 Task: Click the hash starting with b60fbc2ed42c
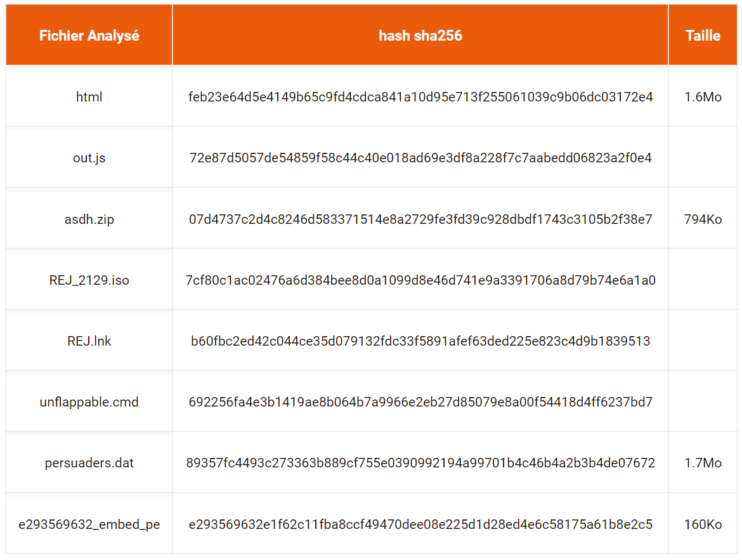tap(420, 341)
